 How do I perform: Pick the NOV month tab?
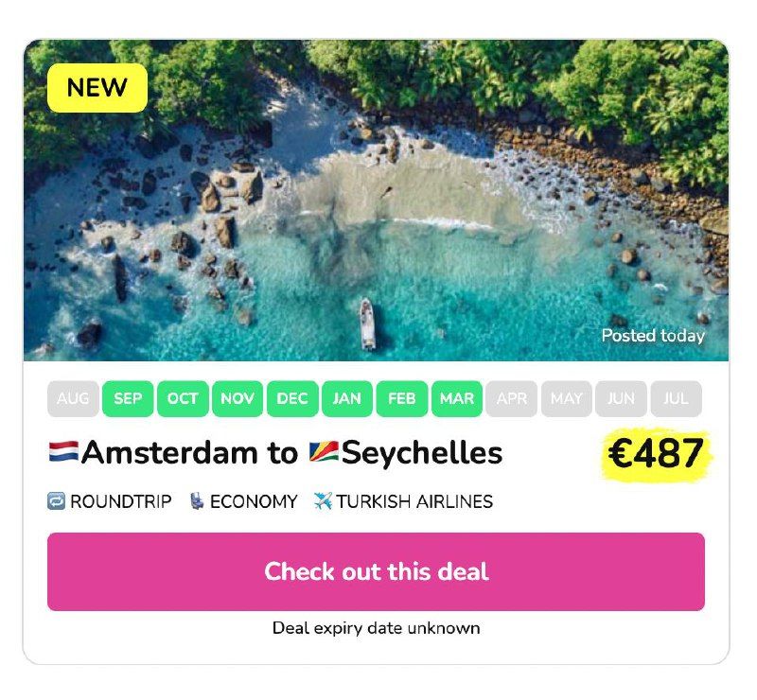pyautogui.click(x=238, y=399)
